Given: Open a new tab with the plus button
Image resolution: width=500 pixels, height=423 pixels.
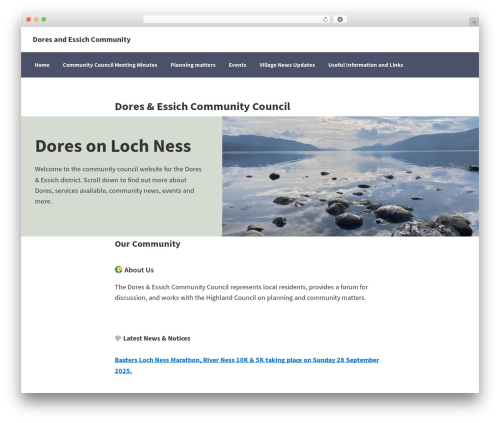Looking at the screenshot, I should pyautogui.click(x=474, y=22).
